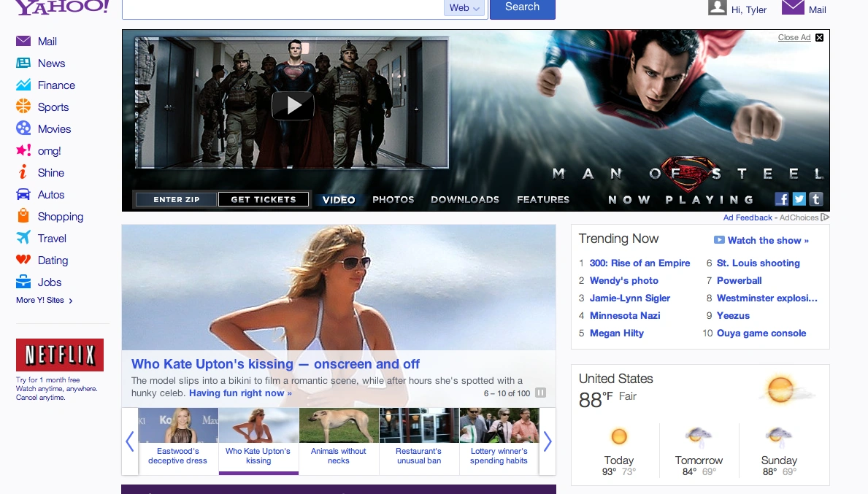The width and height of the screenshot is (868, 494).
Task: Click the Shine icon in sidebar
Action: [x=23, y=173]
